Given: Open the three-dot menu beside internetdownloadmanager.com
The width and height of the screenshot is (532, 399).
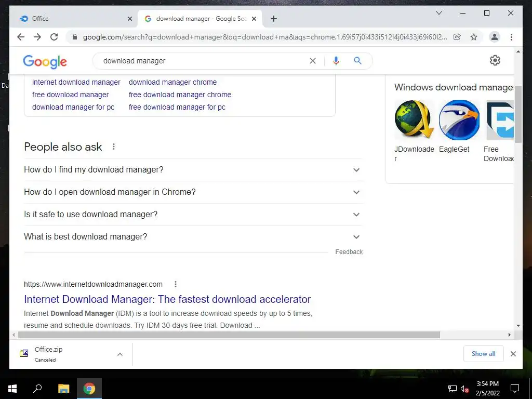Looking at the screenshot, I should click(176, 284).
